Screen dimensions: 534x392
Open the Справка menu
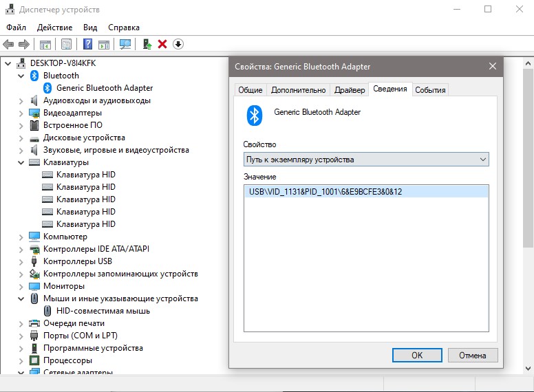[124, 28]
